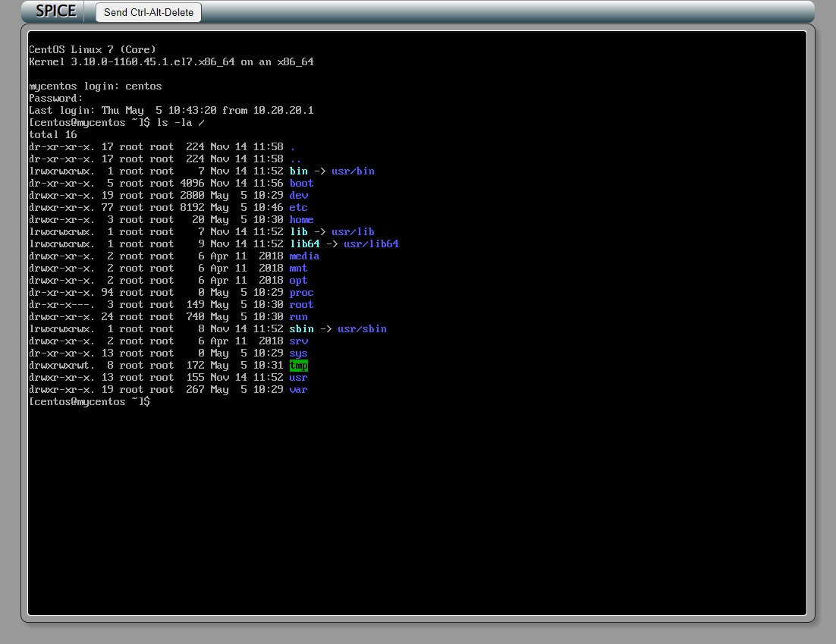The image size is (836, 644).
Task: Select the 'sys' directory name
Action: 299,353
